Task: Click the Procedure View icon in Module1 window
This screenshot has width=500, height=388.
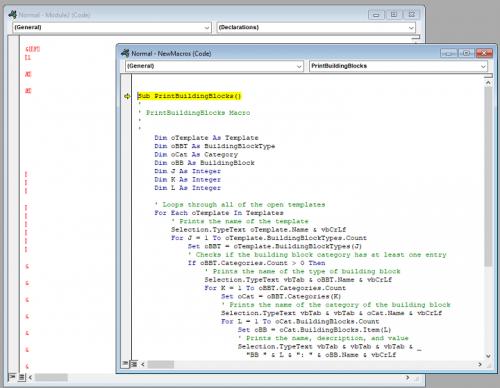Action: click(12, 377)
